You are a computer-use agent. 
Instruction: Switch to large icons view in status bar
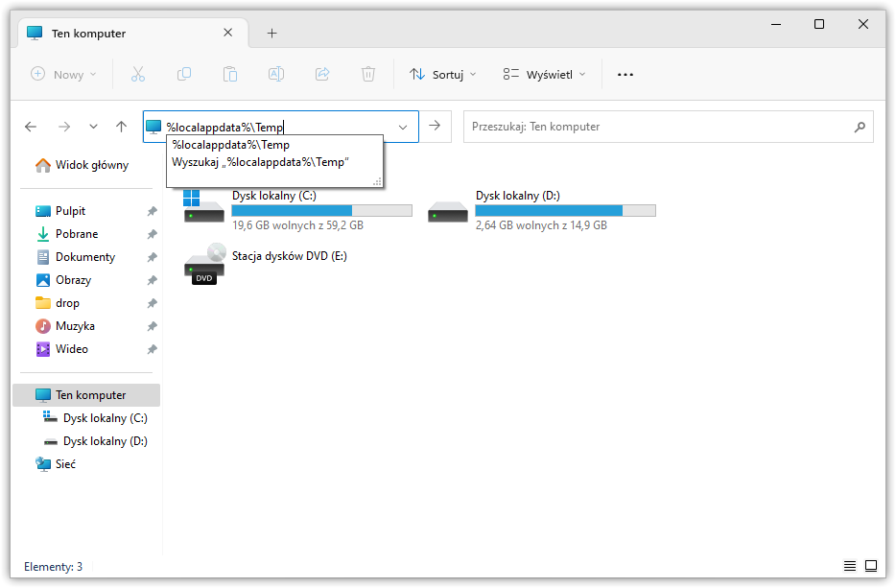click(871, 566)
